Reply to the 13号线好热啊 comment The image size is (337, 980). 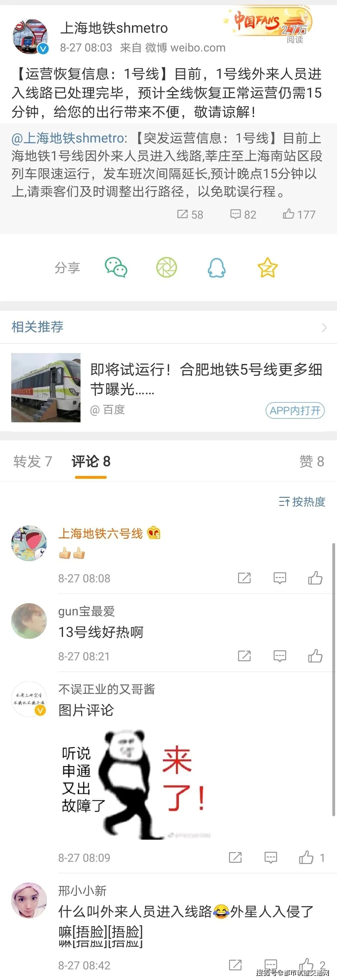tap(280, 656)
